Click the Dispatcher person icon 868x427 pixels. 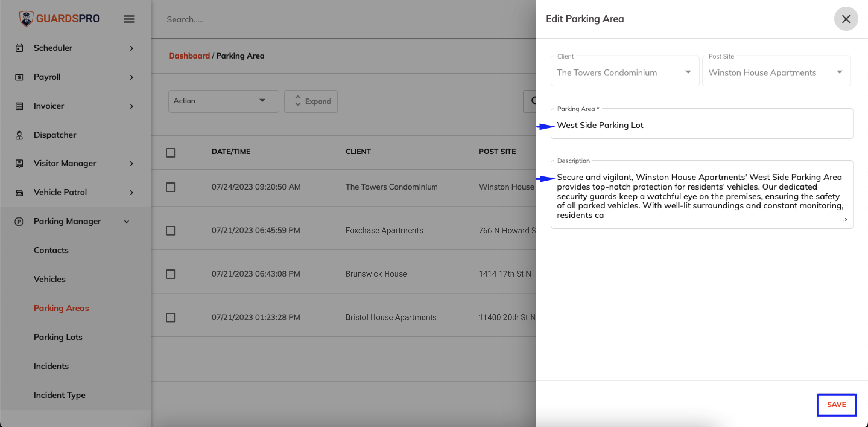(x=19, y=135)
